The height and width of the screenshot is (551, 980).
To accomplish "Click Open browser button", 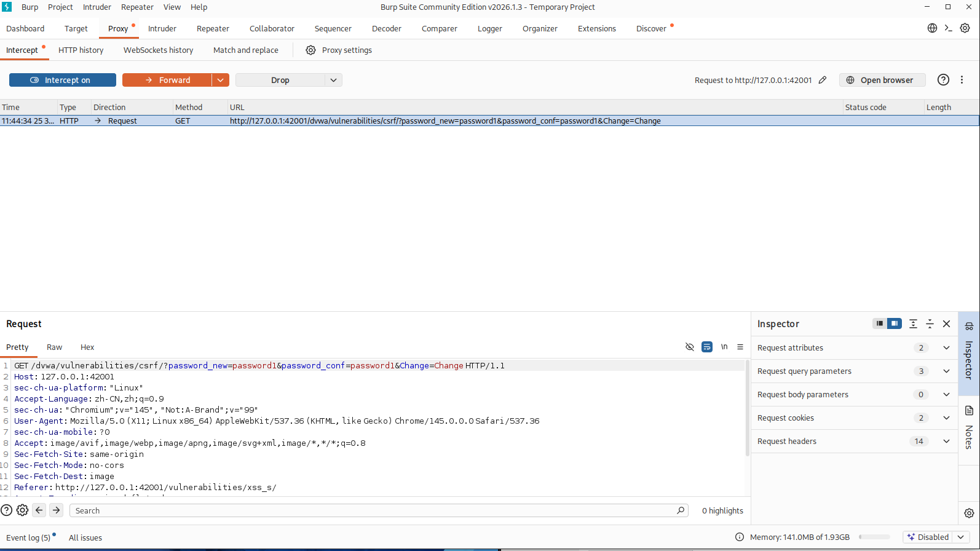I will click(882, 80).
